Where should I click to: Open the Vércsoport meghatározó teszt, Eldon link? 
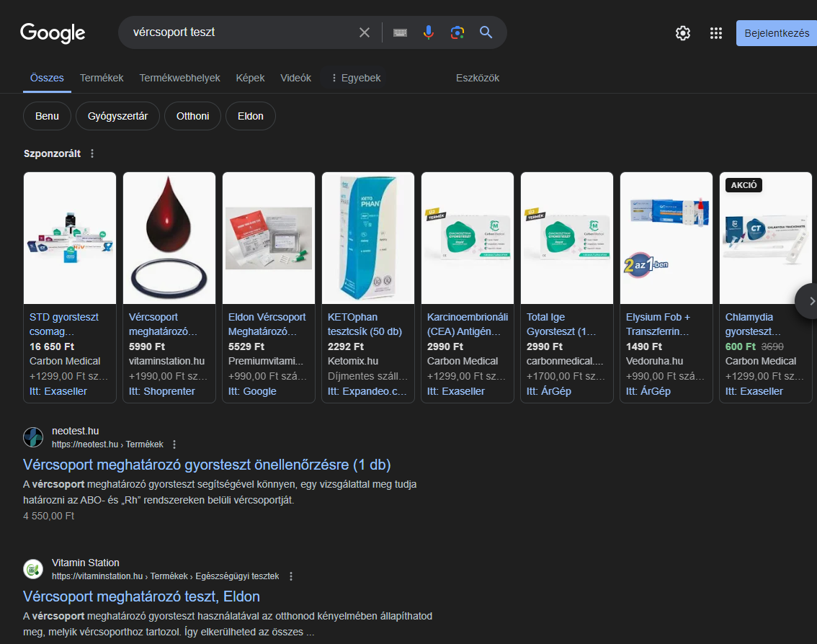pyautogui.click(x=141, y=596)
